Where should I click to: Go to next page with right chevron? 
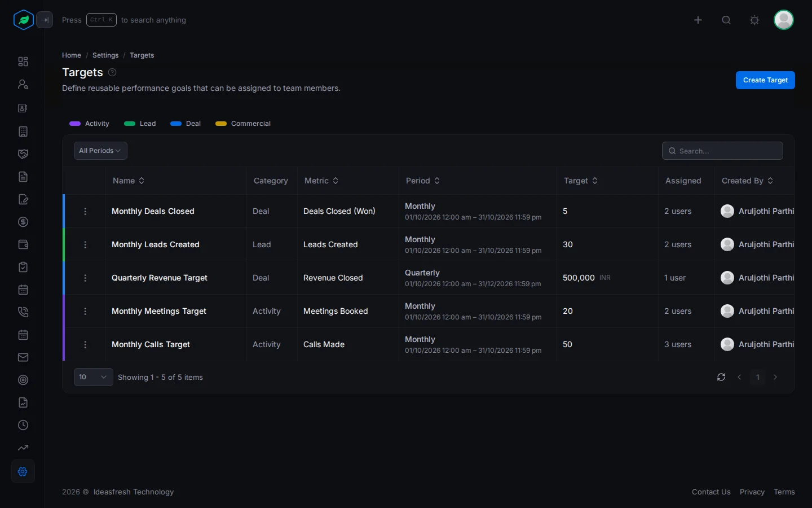click(775, 377)
